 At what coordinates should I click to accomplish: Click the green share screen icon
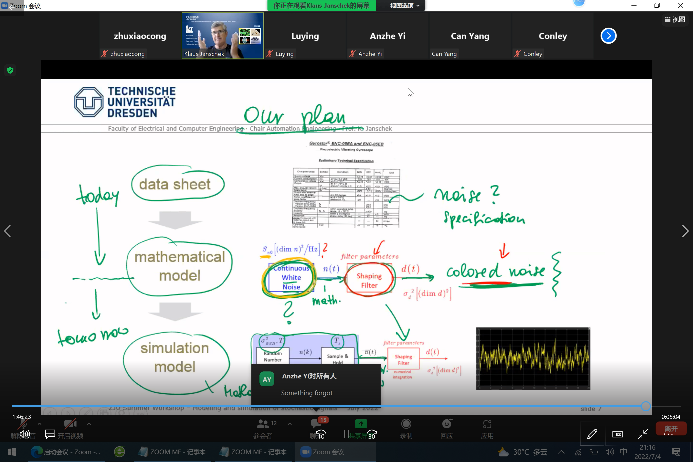360,424
